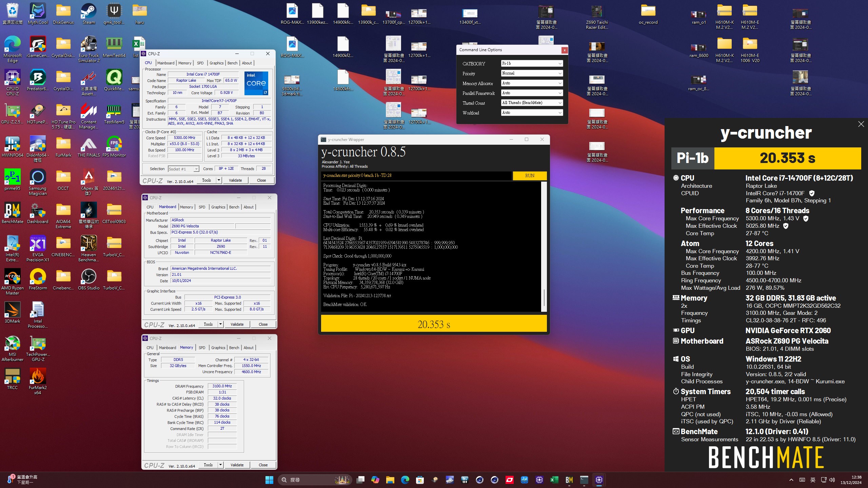The width and height of the screenshot is (868, 488).
Task: Open the haru desktop folder
Action: pos(139,14)
